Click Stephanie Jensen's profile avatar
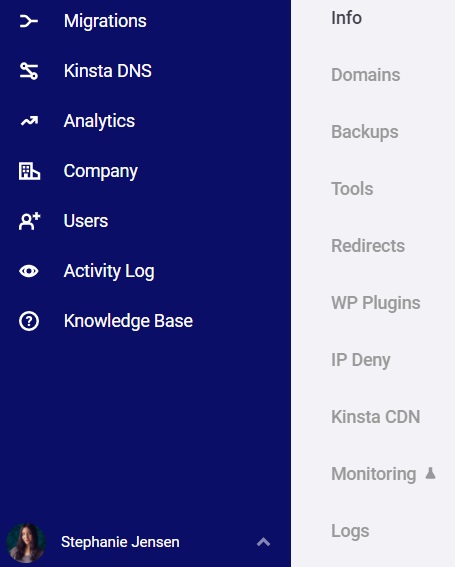Viewport: 455px width, 567px height. pos(26,542)
